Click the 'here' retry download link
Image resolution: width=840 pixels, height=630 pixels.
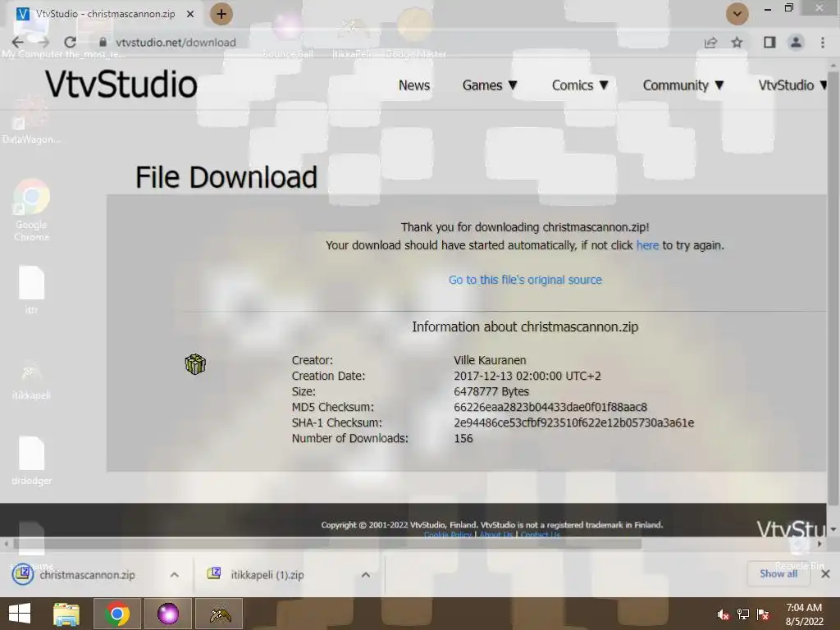tap(647, 245)
